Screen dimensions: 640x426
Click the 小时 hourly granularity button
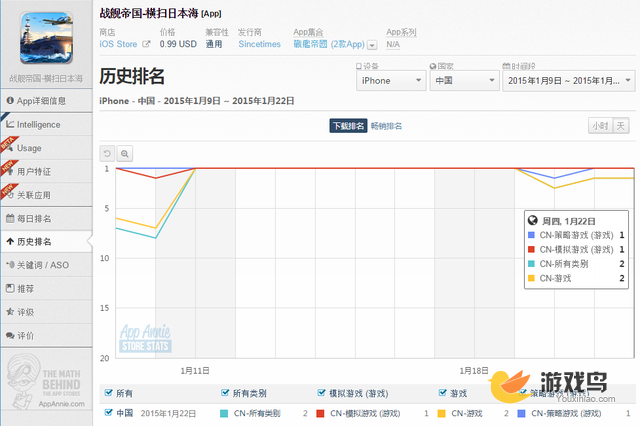click(x=598, y=126)
